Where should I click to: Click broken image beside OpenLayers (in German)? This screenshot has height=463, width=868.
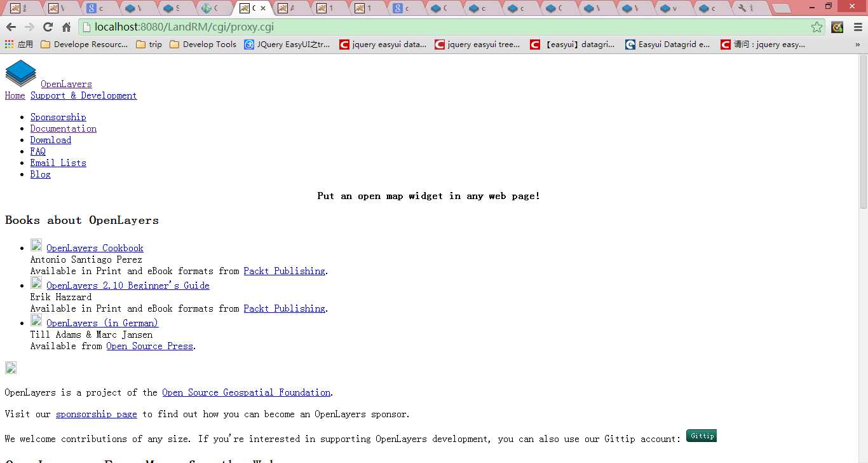[36, 321]
